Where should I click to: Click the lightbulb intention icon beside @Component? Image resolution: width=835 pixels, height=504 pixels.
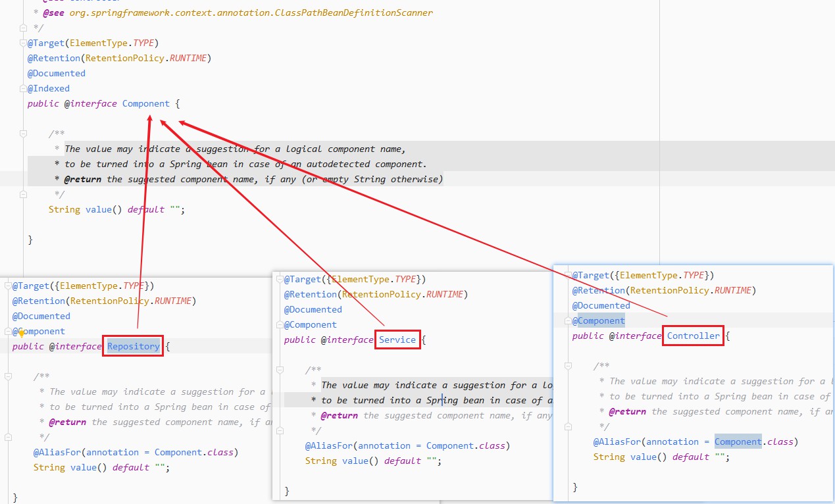pyautogui.click(x=21, y=333)
